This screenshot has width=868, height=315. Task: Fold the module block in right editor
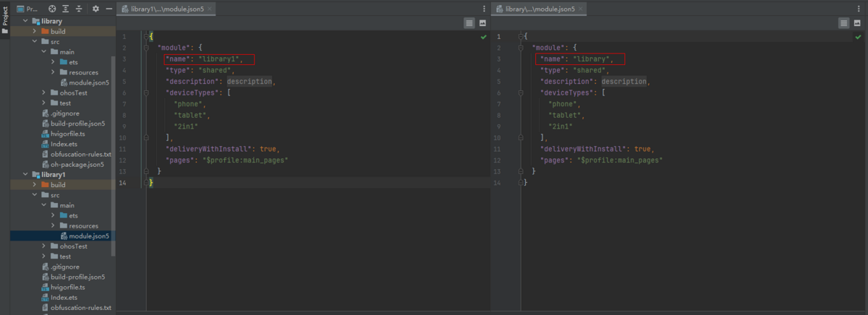(x=521, y=48)
